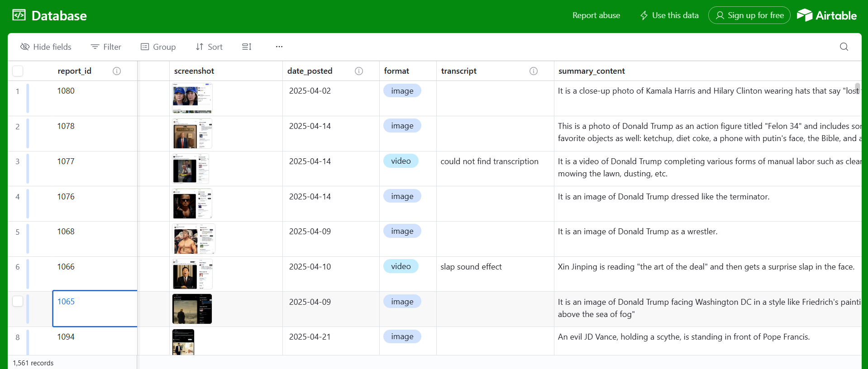Screen dimensions: 868x369
Task: Open the three-dot more options menu
Action: 279,47
